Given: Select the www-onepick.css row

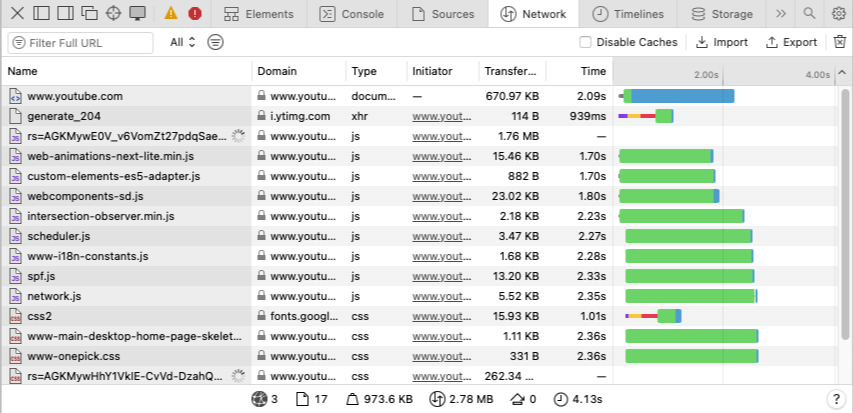Looking at the screenshot, I should (x=419, y=356).
